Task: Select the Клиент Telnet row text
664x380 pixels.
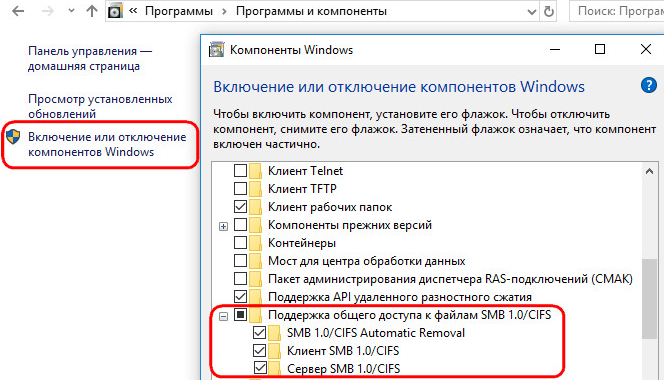Action: 305,171
